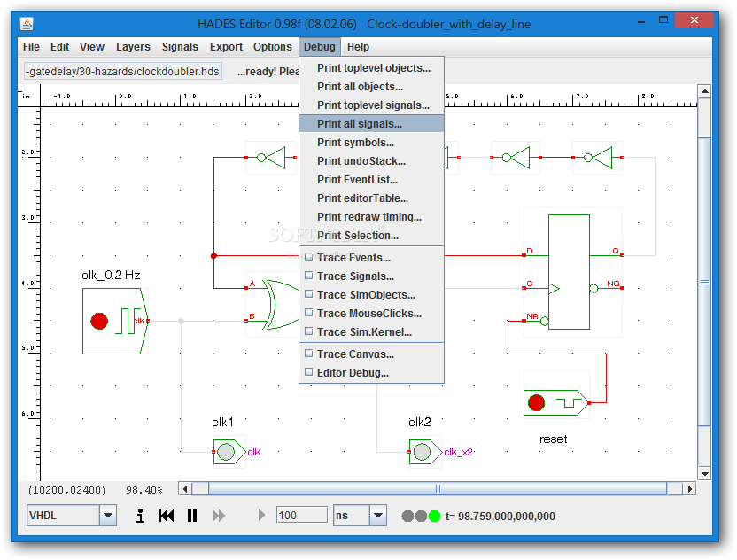
Task: Open the Help menu
Action: coord(358,47)
